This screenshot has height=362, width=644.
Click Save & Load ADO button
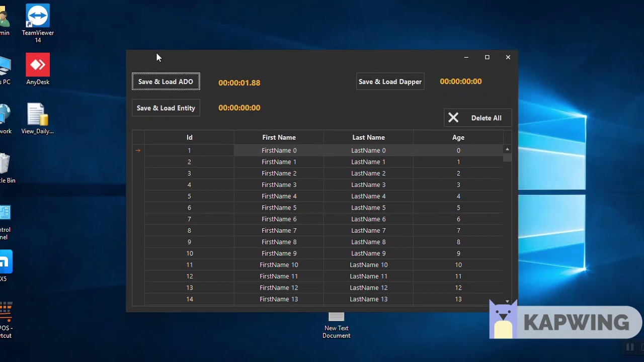(166, 81)
